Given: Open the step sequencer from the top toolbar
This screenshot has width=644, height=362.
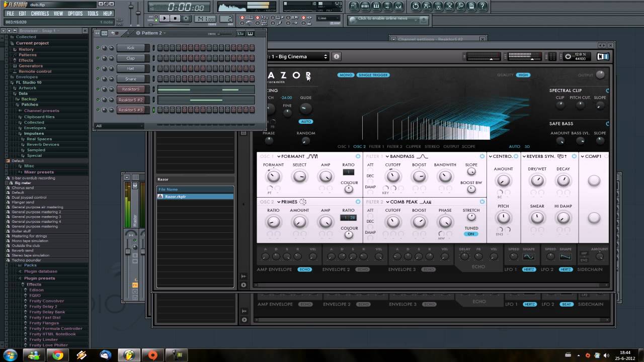Looking at the screenshot, I should [x=365, y=6].
